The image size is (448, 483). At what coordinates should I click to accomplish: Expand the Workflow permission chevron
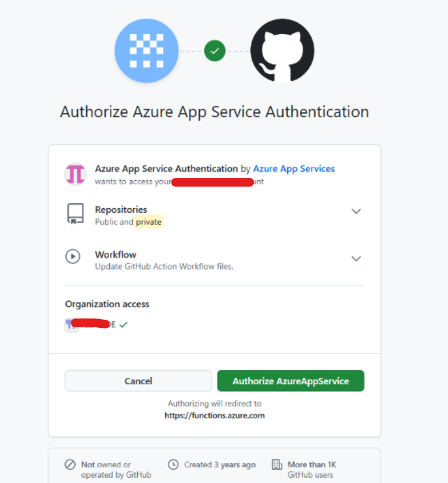(356, 259)
